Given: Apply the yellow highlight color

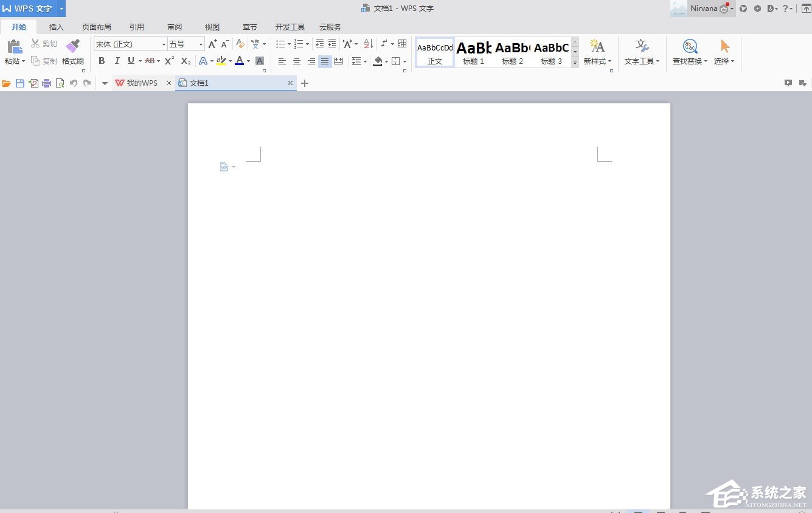Looking at the screenshot, I should coord(221,61).
